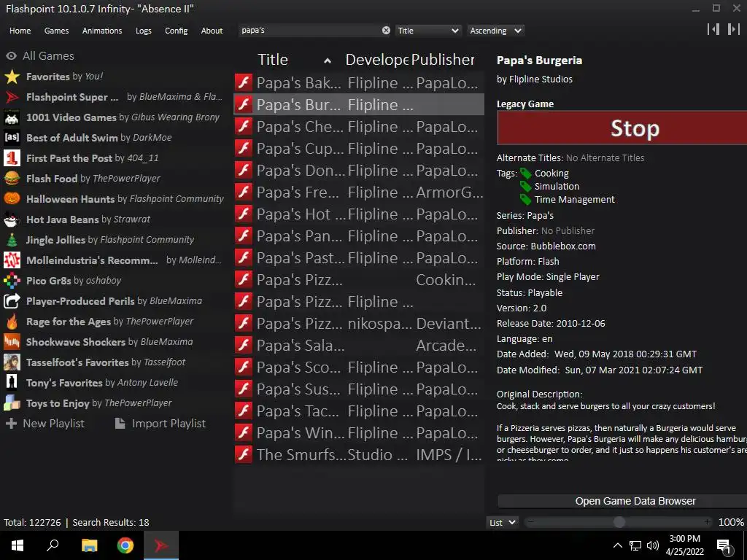
Task: Click the First Past the Post icon
Action: tap(12, 158)
